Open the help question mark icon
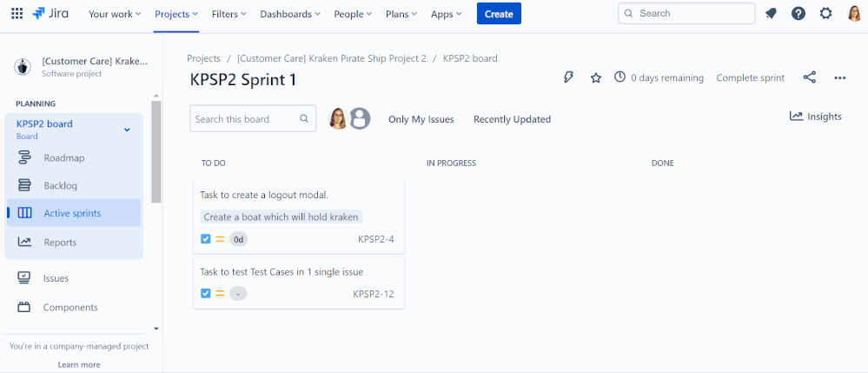 pos(798,14)
